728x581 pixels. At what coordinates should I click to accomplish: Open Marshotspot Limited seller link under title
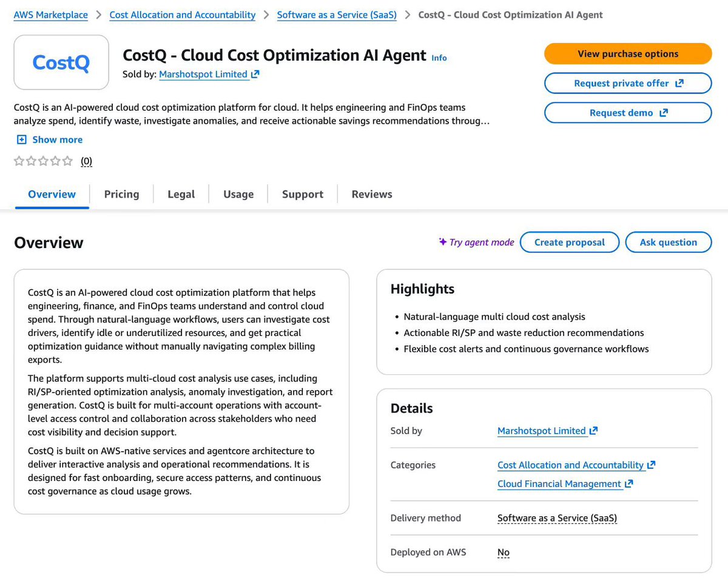click(203, 75)
